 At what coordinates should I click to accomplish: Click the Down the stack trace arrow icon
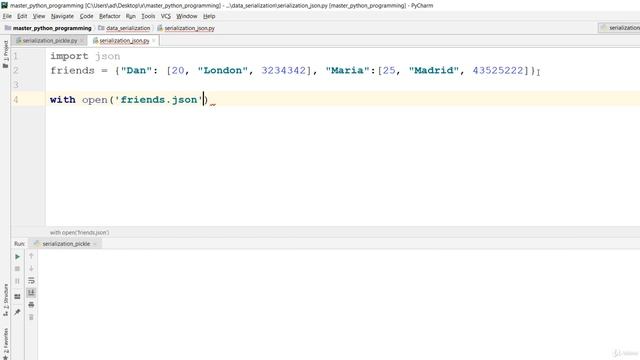click(31, 269)
